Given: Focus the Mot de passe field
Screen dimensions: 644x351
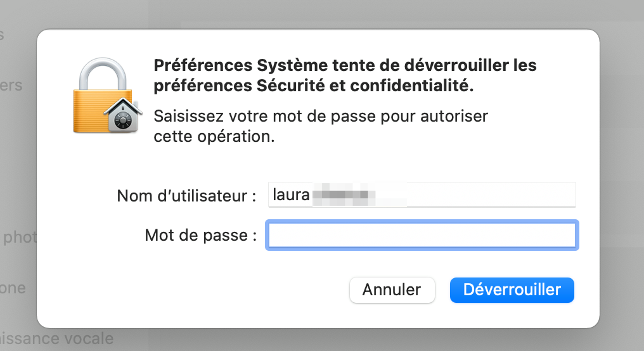Looking at the screenshot, I should click(x=421, y=236).
